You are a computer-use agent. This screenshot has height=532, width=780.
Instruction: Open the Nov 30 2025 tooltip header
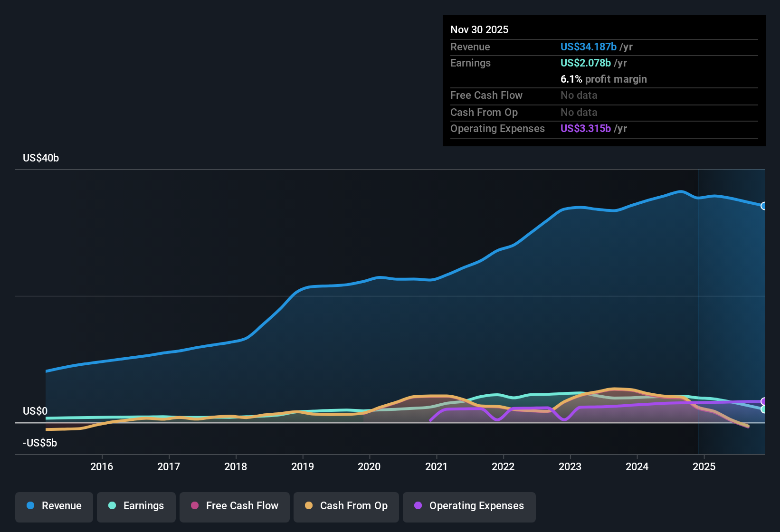(479, 29)
